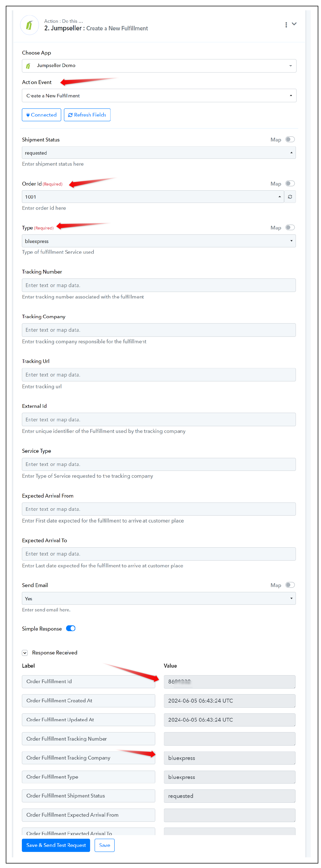The width and height of the screenshot is (321, 868).
Task: Focus the Service Type input field
Action: point(159,464)
